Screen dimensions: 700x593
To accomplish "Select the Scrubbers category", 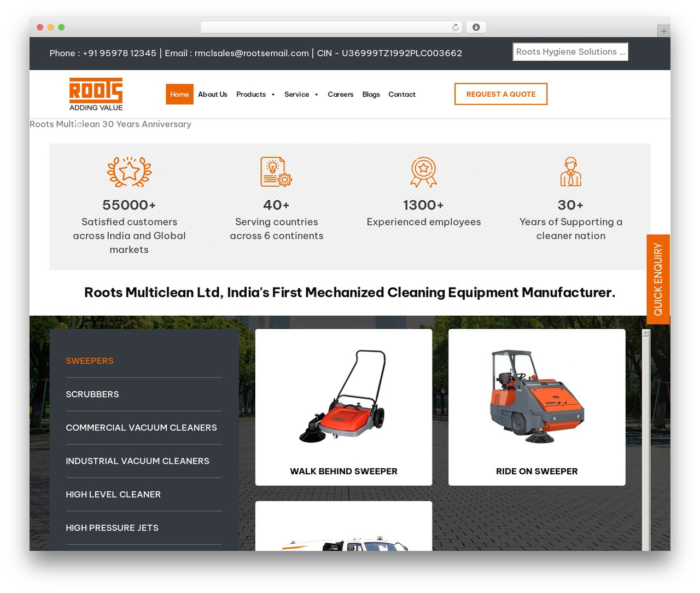I will (92, 394).
